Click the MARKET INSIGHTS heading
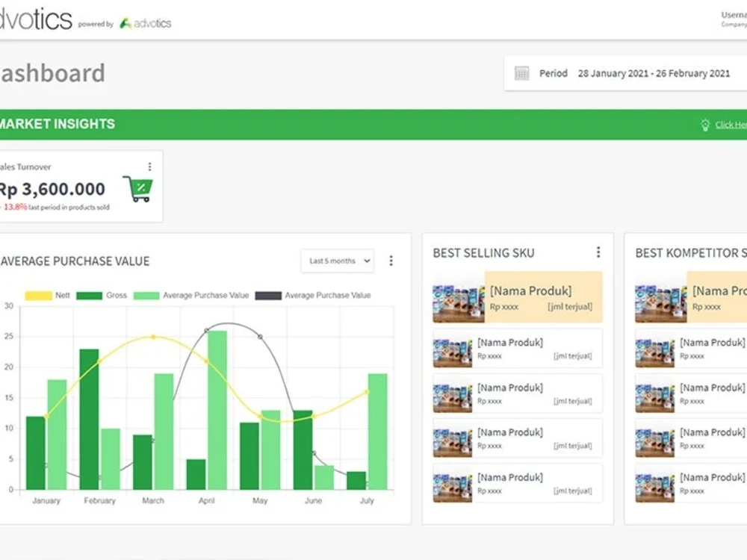This screenshot has height=560, width=747. (x=58, y=124)
